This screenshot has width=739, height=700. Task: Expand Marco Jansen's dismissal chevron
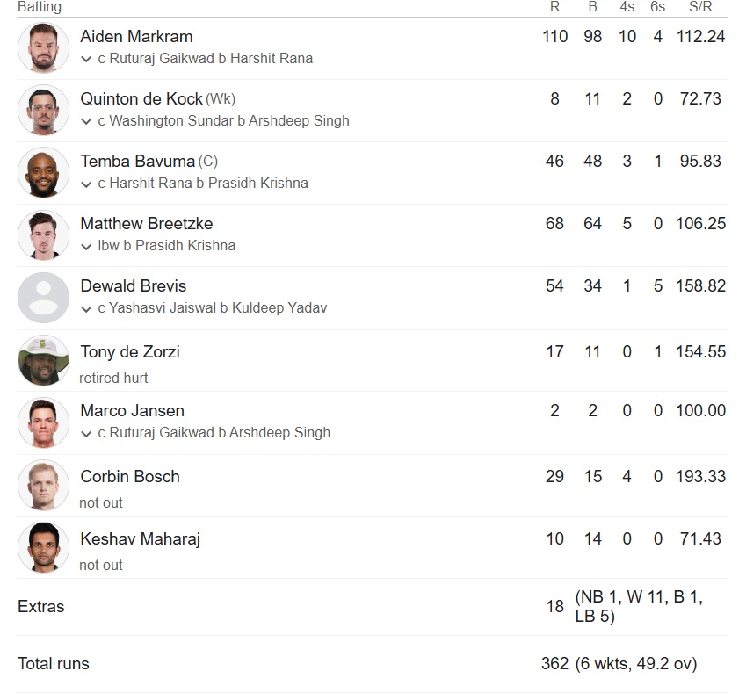tap(86, 433)
